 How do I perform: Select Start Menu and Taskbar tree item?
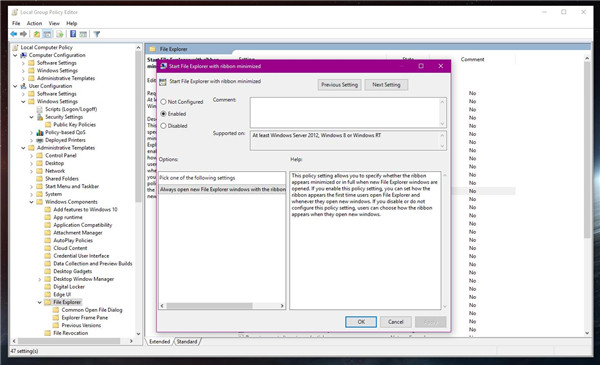[x=72, y=186]
